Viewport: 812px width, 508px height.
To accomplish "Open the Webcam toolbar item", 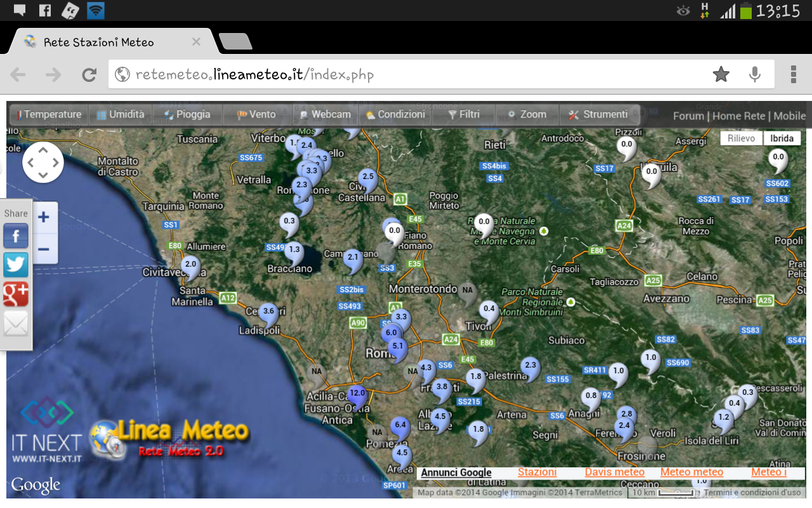I will pos(325,115).
